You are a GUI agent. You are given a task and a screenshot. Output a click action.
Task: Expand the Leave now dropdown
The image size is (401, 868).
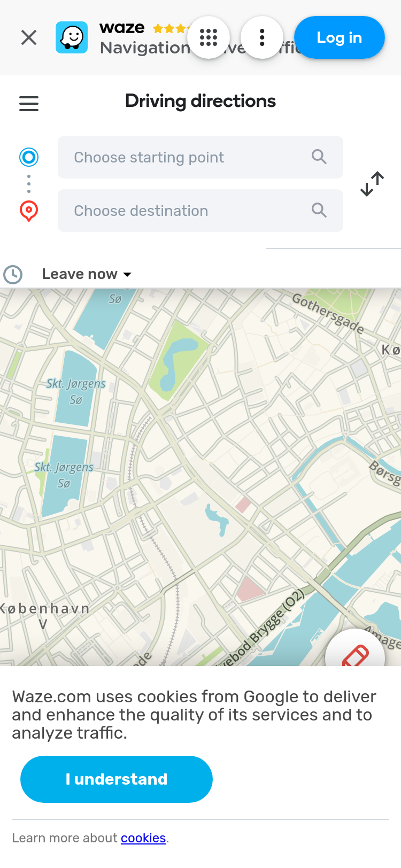point(87,274)
